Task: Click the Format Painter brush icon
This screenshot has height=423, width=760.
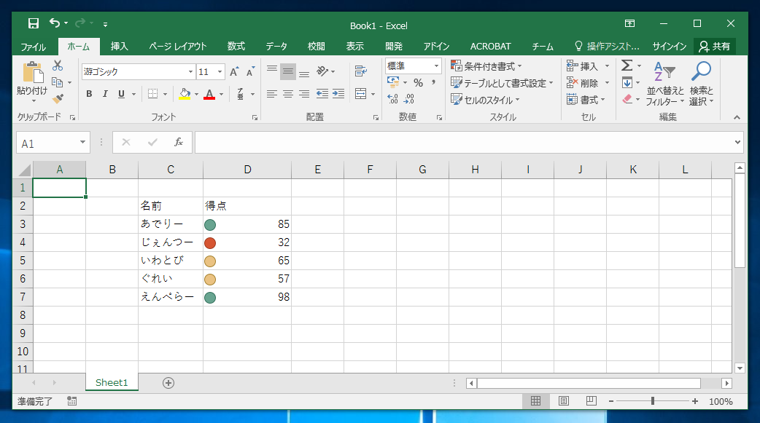Action: pyautogui.click(x=58, y=99)
